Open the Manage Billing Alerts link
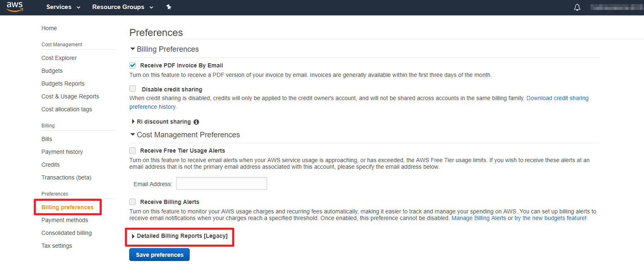This screenshot has width=644, height=280. tap(478, 218)
